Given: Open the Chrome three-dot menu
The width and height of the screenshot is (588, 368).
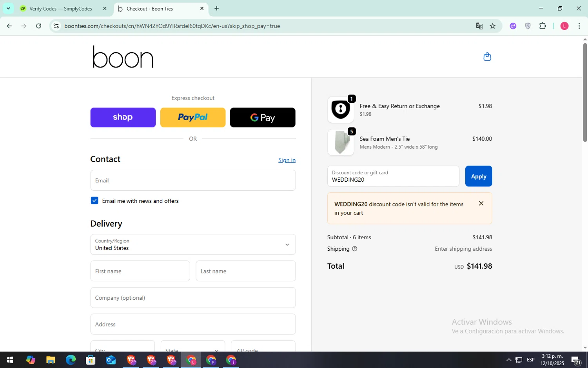Looking at the screenshot, I should point(579,26).
